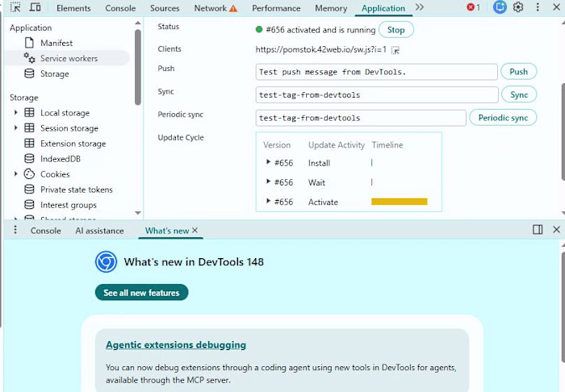Screen dimensions: 565x392
Task: Toggle drawer dock layout icon
Action: click(x=538, y=230)
